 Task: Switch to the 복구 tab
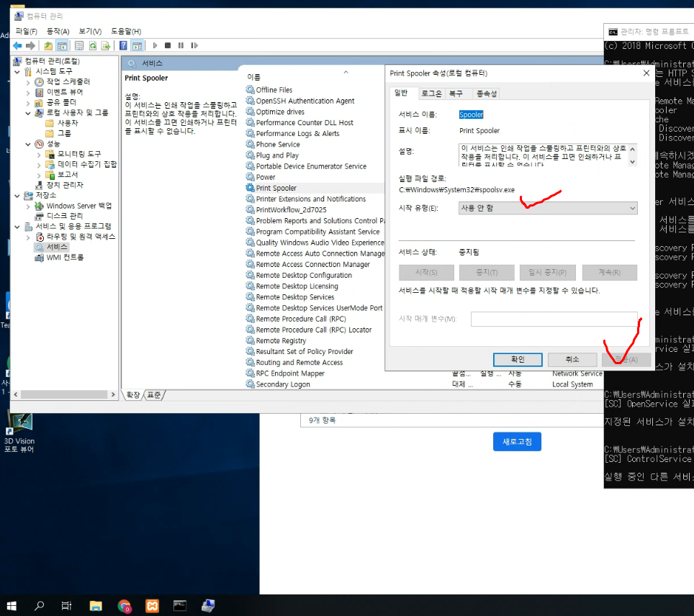point(456,94)
